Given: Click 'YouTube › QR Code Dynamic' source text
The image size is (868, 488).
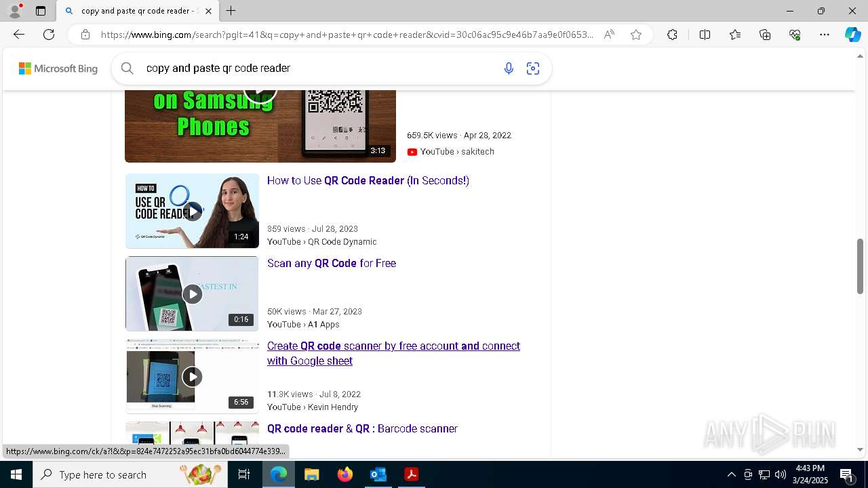Looking at the screenshot, I should [x=321, y=242].
